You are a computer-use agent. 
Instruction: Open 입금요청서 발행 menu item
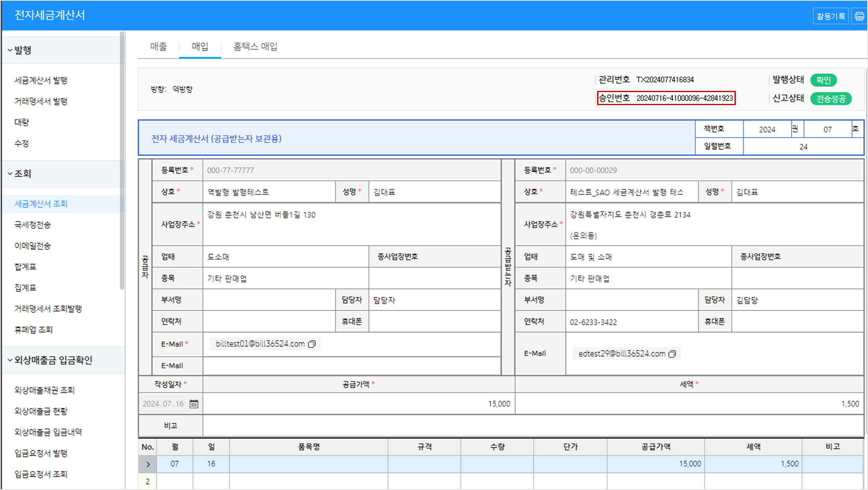coord(41,453)
